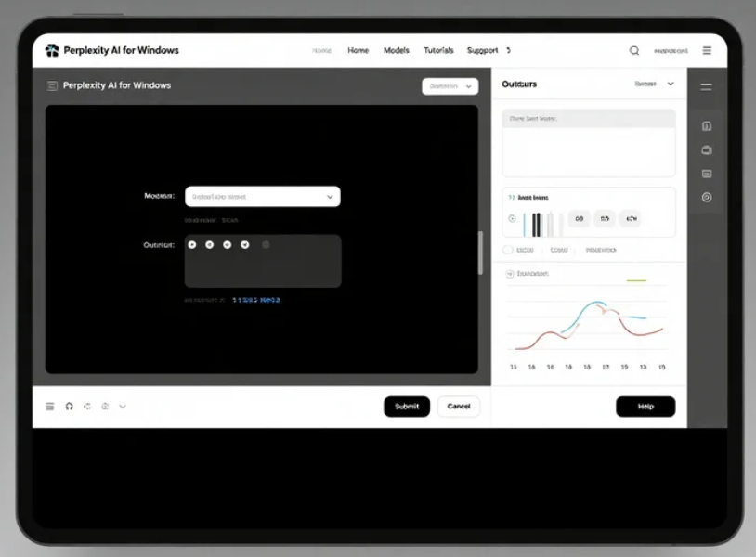The image size is (756, 557).
Task: Select the first icon in the dark sidebar group
Action: point(707,126)
